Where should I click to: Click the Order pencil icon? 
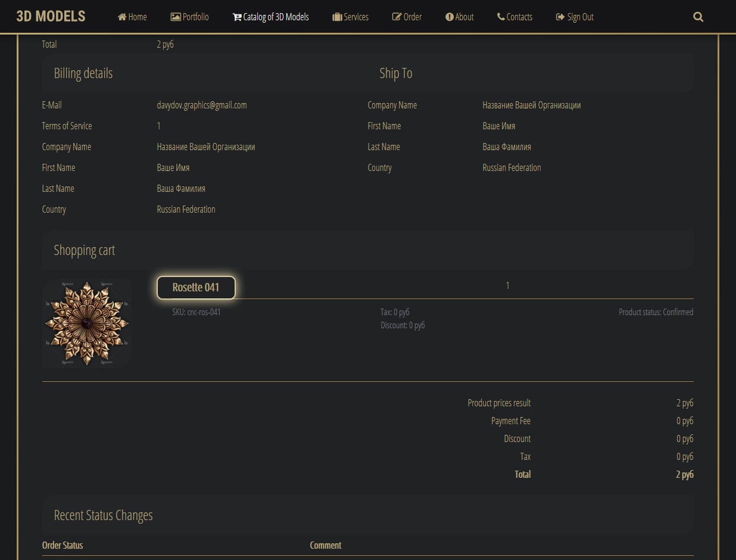click(397, 17)
